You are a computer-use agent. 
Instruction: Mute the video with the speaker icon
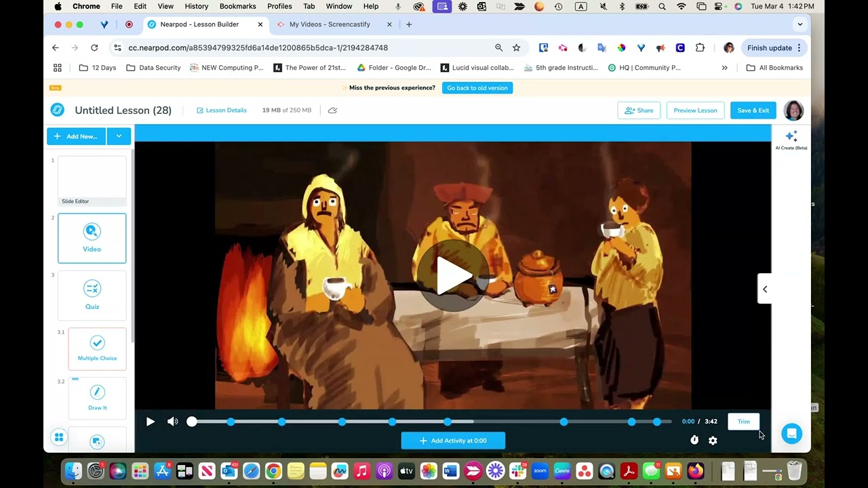point(173,422)
